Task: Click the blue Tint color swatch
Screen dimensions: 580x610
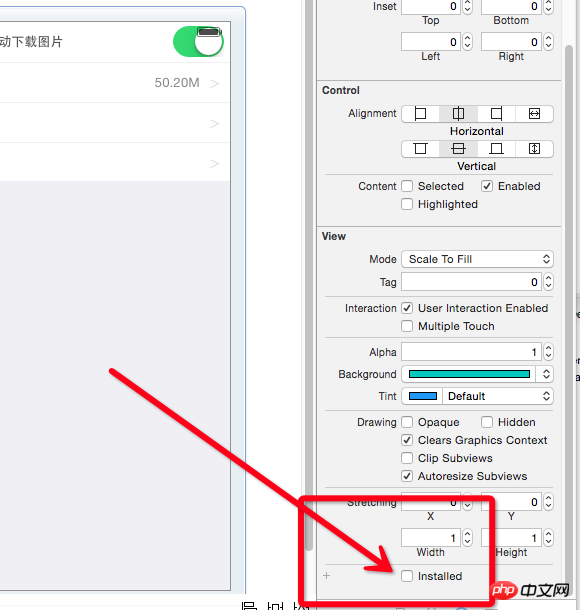Action: click(x=422, y=396)
